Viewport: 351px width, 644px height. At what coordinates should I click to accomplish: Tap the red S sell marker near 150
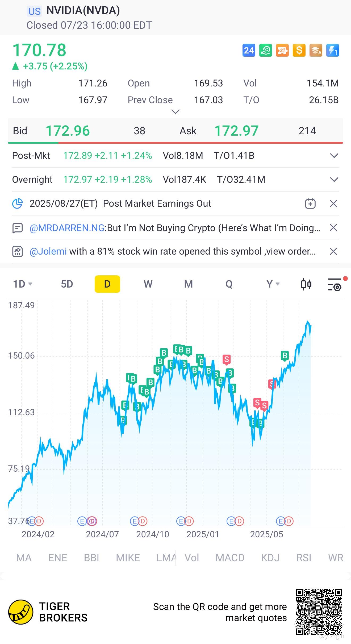(227, 359)
